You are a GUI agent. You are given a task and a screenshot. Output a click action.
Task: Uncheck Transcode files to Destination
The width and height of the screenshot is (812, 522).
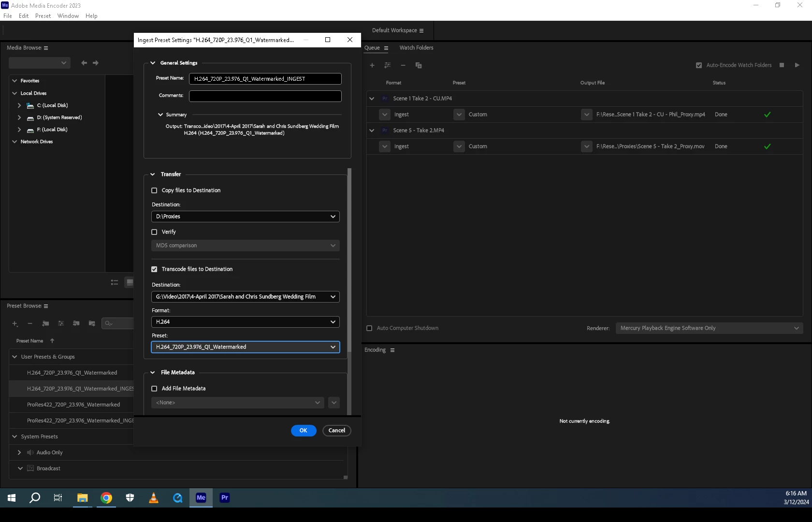coord(155,269)
